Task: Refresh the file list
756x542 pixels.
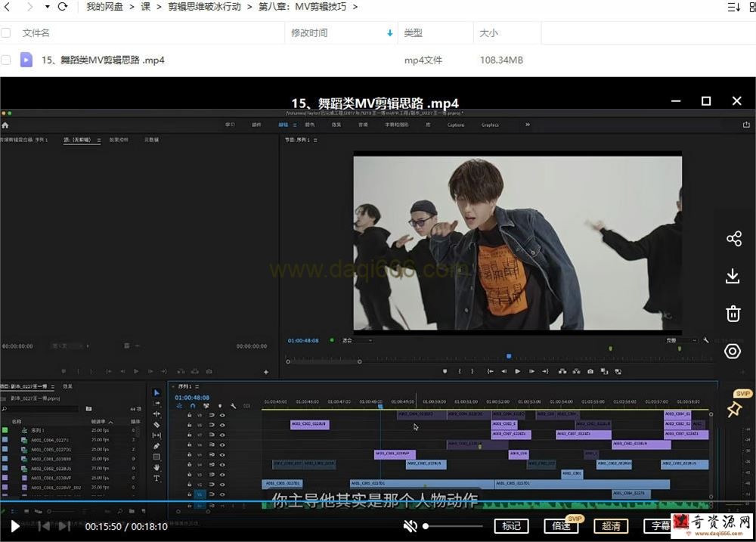Action: click(x=63, y=7)
